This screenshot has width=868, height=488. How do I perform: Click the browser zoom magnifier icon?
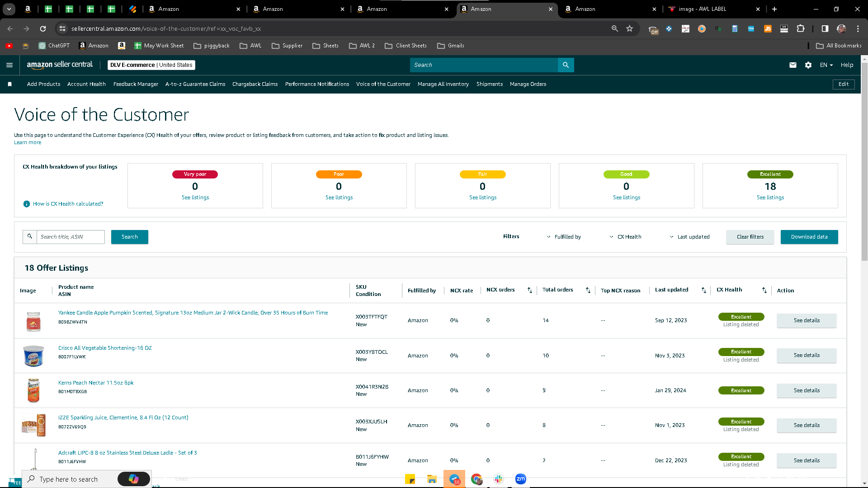(x=615, y=28)
